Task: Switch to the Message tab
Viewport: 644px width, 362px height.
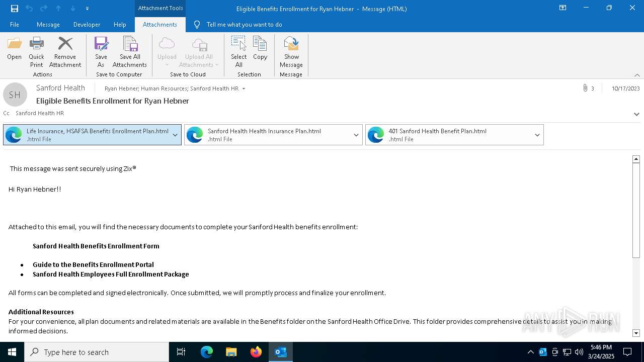Action: coord(48,25)
